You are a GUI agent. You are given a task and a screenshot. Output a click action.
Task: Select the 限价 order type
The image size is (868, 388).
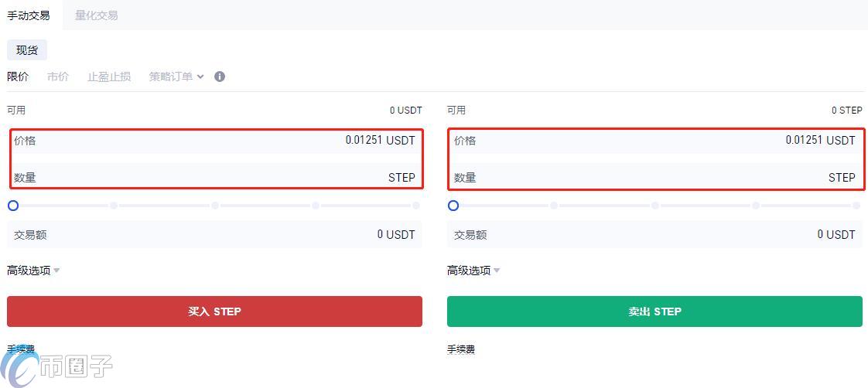tap(18, 77)
